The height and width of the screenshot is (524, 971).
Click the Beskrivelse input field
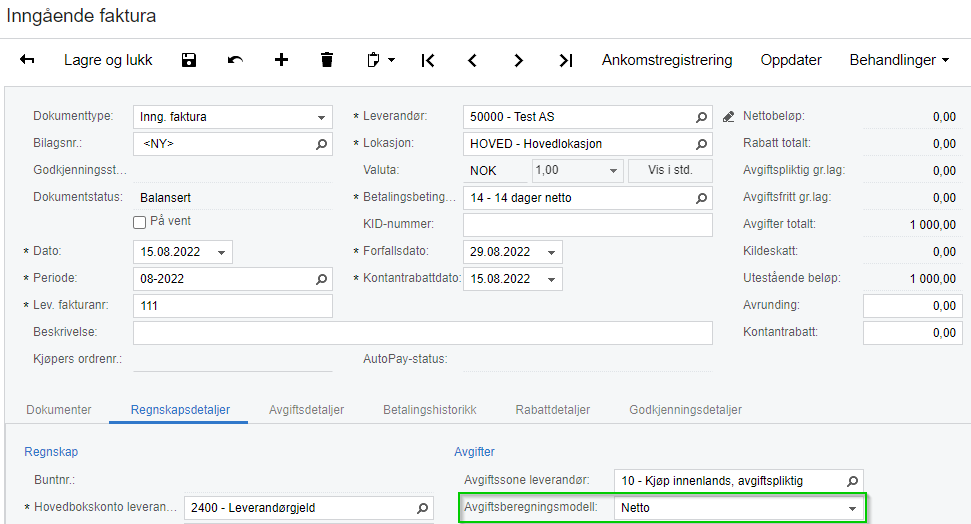[x=423, y=333]
